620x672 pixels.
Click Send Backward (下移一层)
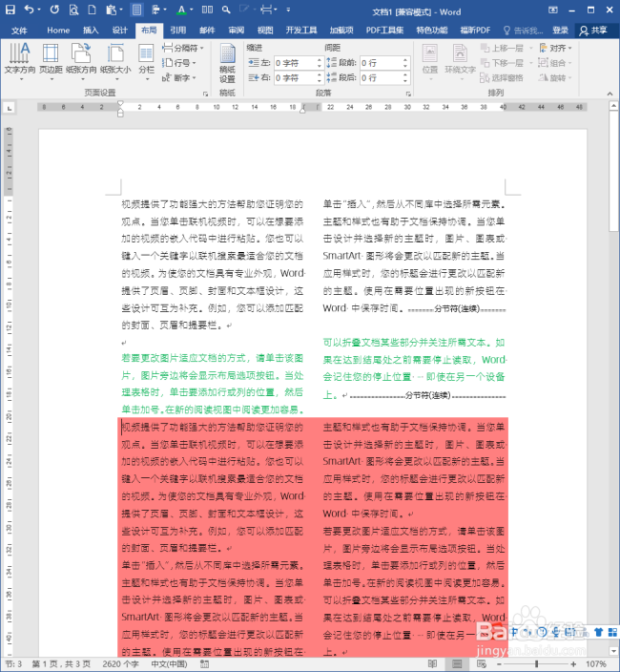[503, 63]
